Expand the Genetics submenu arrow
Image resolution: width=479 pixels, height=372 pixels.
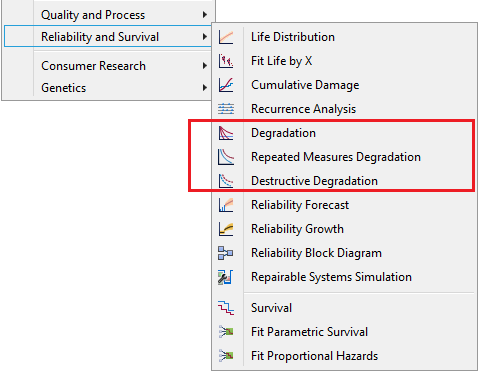[x=205, y=88]
